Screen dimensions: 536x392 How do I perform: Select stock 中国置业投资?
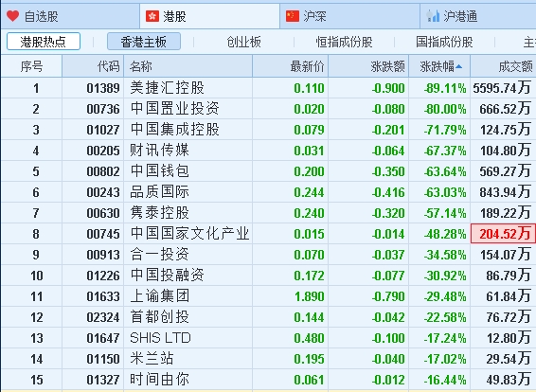click(174, 109)
